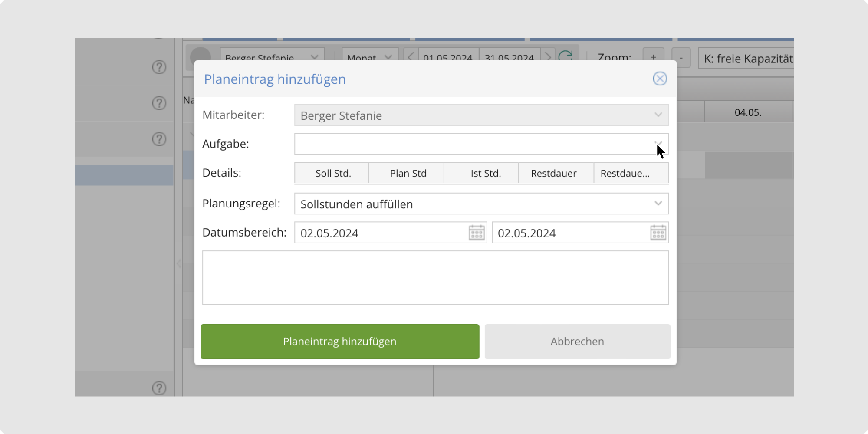Expand the Aufgabe dropdown
This screenshot has width=868, height=434.
pos(658,144)
